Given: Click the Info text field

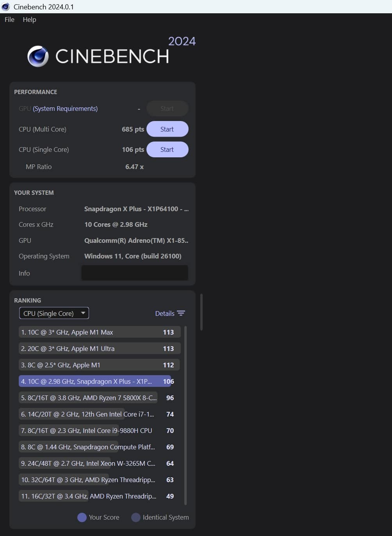Looking at the screenshot, I should pyautogui.click(x=135, y=273).
